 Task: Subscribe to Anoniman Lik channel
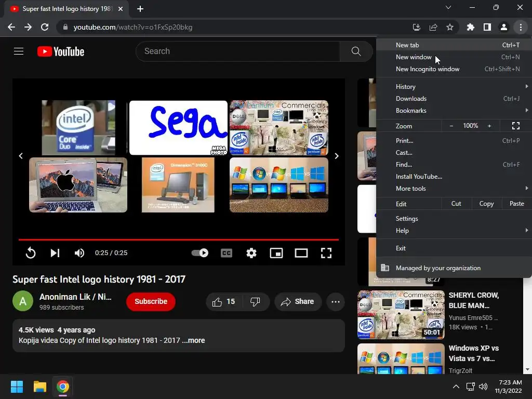click(x=151, y=302)
